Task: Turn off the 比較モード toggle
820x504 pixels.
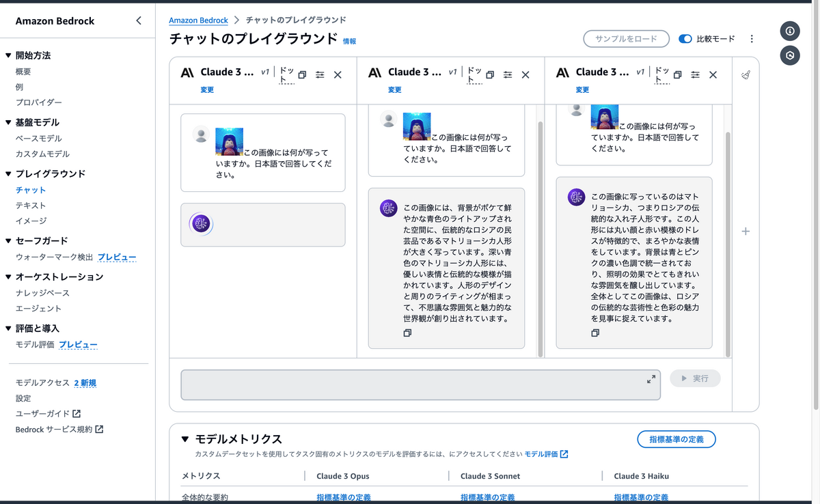Action: pyautogui.click(x=685, y=39)
